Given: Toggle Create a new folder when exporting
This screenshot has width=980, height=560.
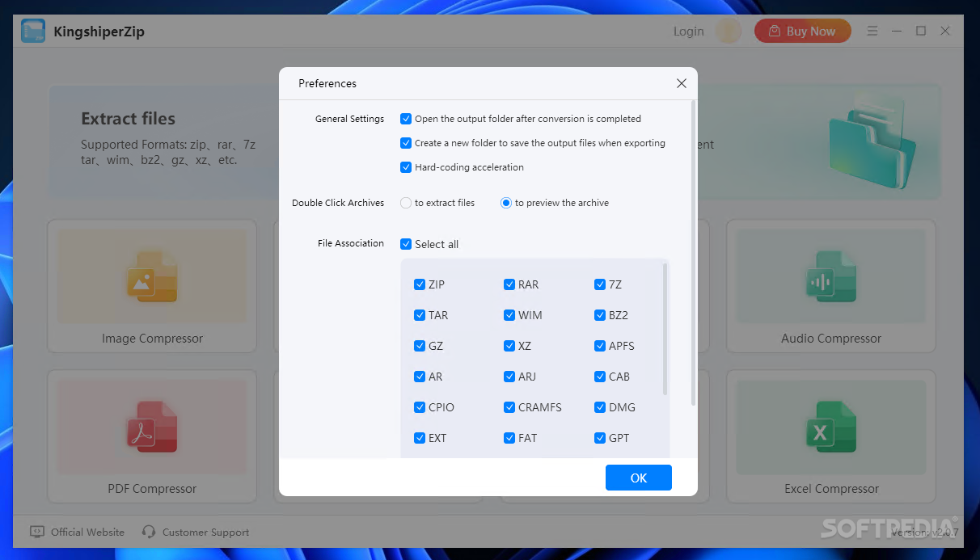Looking at the screenshot, I should coord(406,143).
